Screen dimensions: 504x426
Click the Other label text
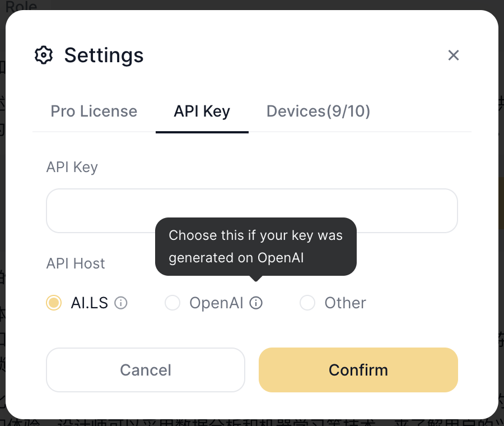[345, 303]
